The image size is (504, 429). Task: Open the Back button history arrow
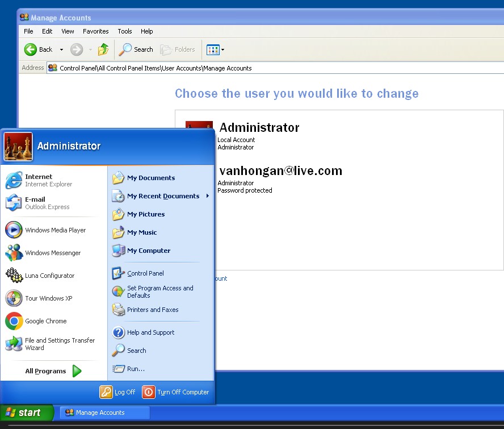click(x=61, y=50)
